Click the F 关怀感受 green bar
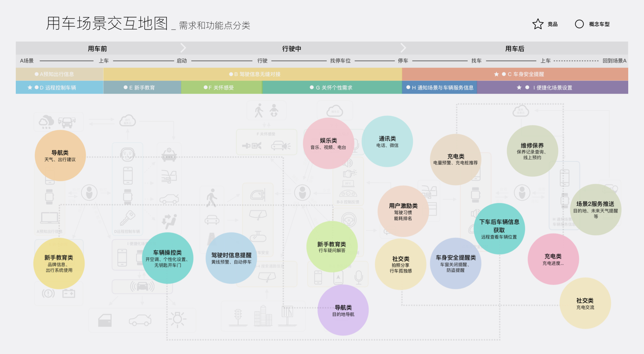644x354 pixels. click(222, 87)
